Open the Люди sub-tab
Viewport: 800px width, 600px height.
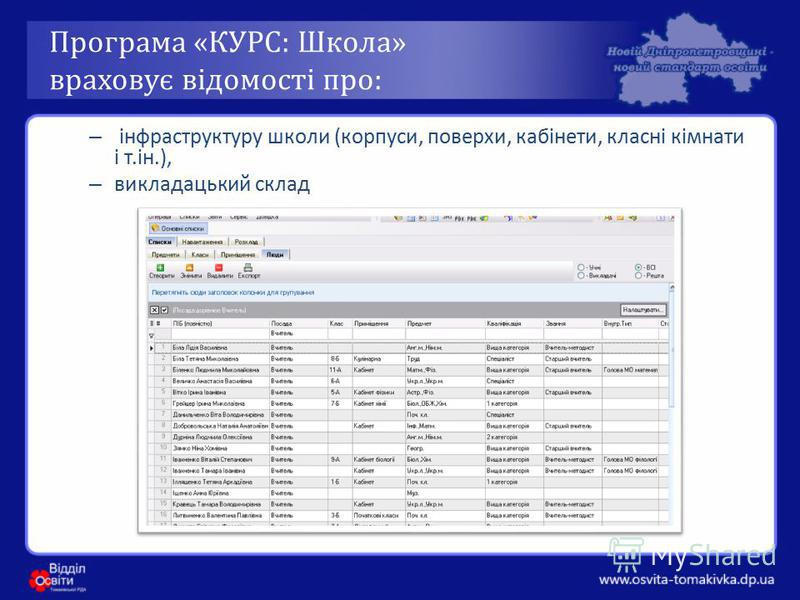[x=275, y=255]
